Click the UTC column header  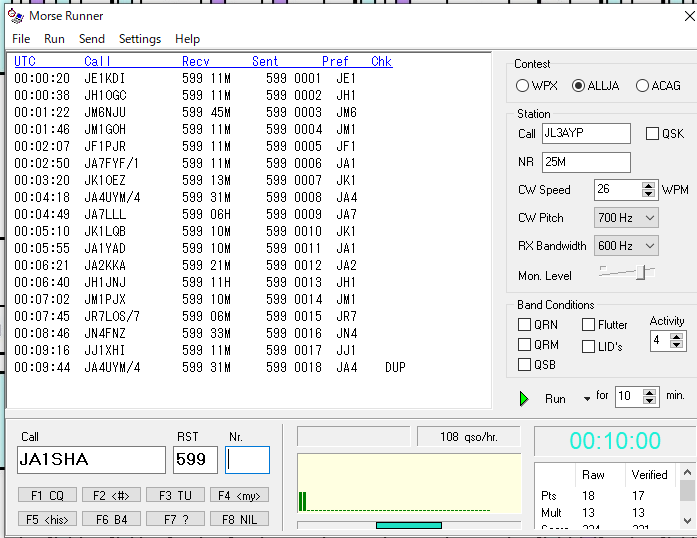pyautogui.click(x=25, y=61)
